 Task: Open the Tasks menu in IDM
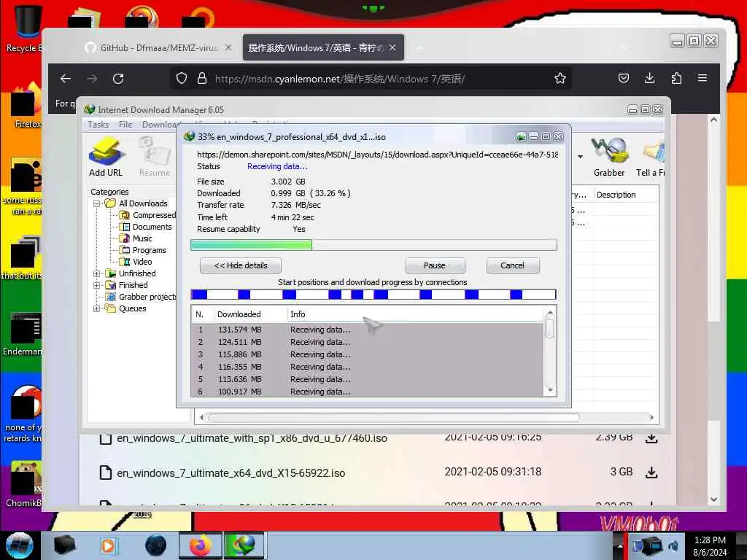tap(98, 125)
